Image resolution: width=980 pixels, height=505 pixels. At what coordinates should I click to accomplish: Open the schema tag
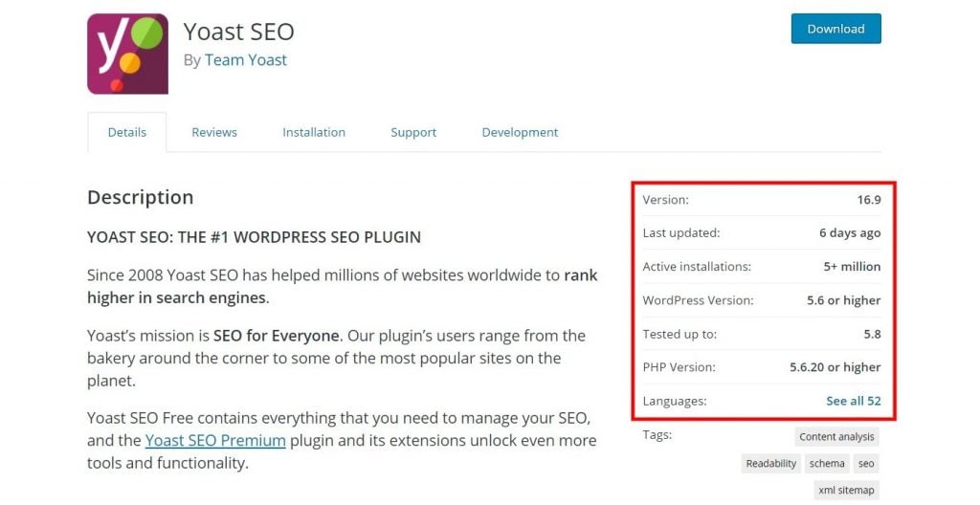tap(827, 464)
